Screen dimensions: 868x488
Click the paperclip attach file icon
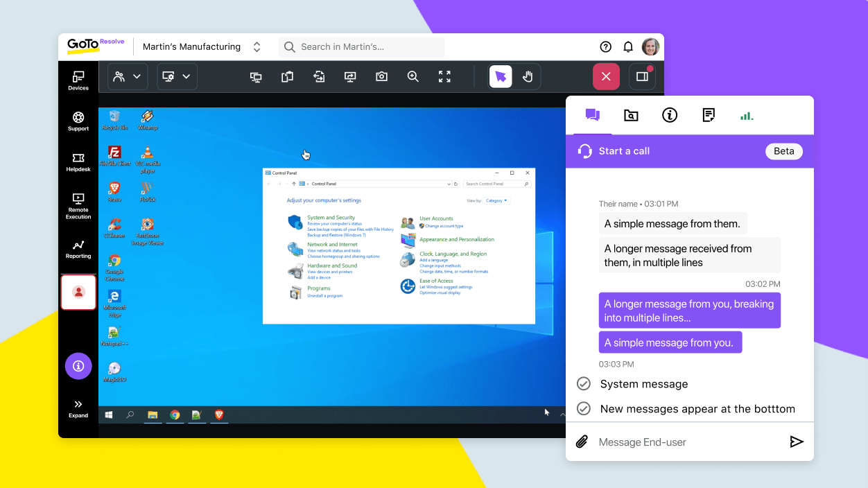582,442
